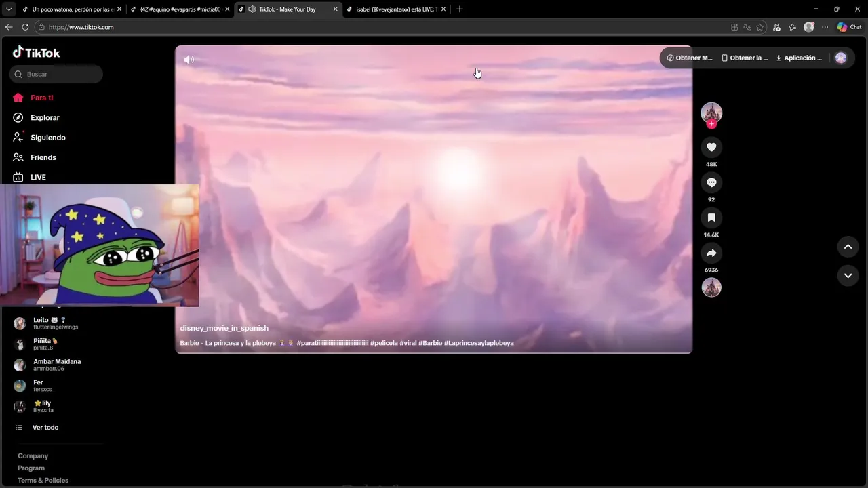The height and width of the screenshot is (488, 868).
Task: Follow creator with red plus button
Action: click(x=711, y=124)
